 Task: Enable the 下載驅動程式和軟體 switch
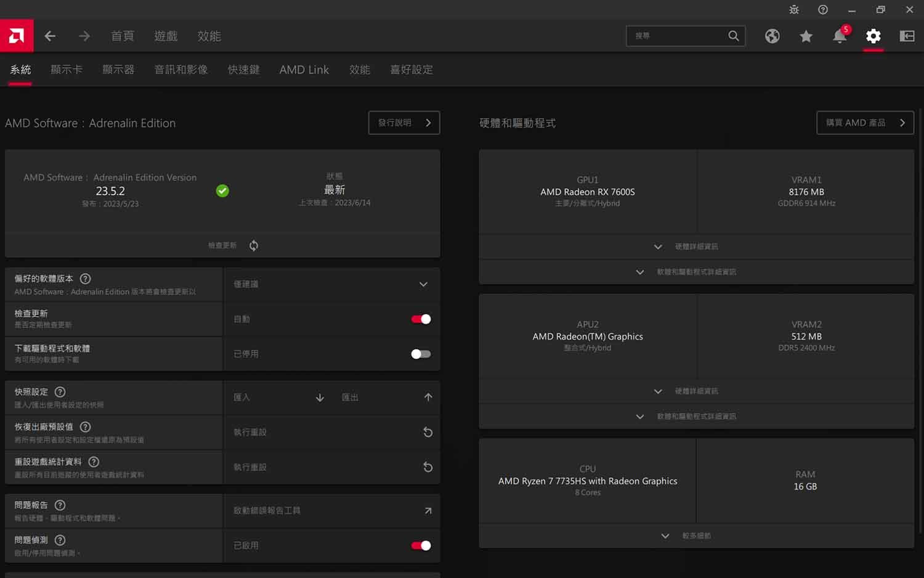(x=421, y=354)
